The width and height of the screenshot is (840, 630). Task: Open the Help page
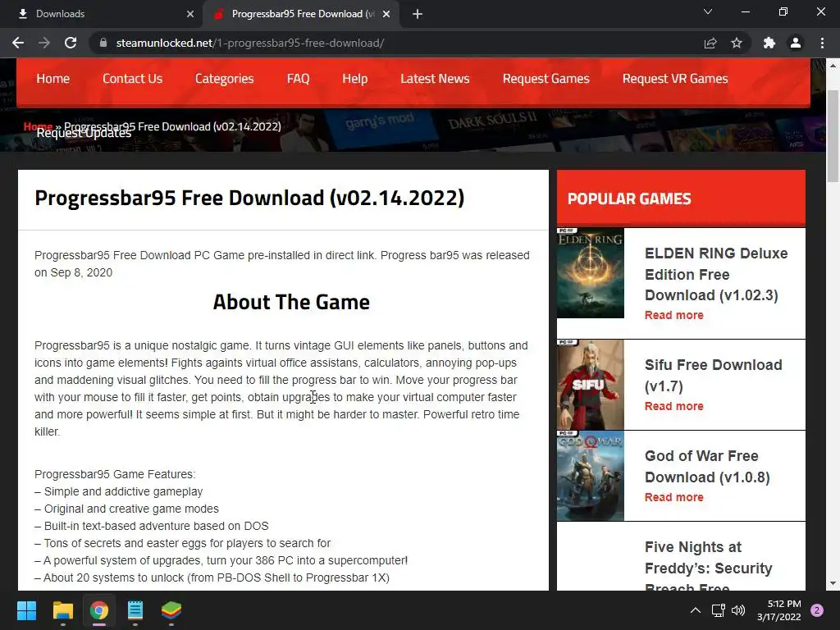point(354,79)
